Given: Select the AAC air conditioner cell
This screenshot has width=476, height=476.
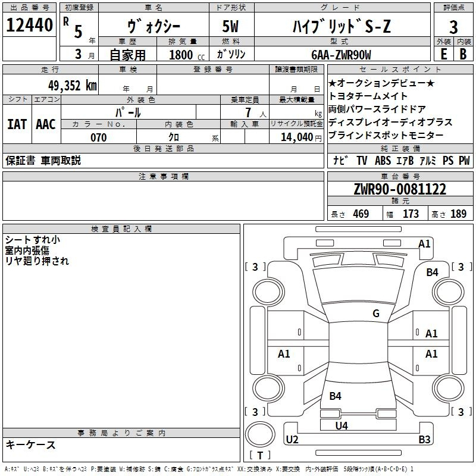Looking at the screenshot, I should (x=46, y=124).
